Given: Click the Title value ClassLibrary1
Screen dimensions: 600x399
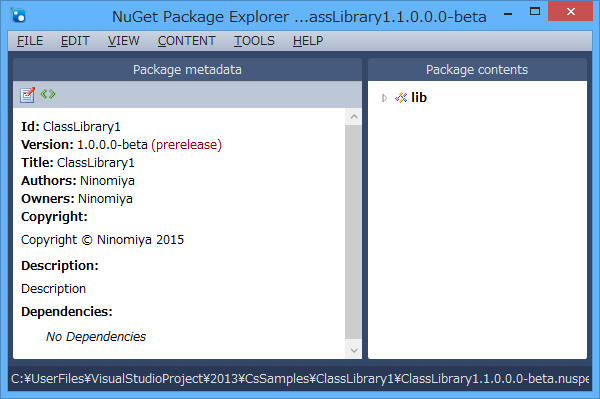Looking at the screenshot, I should click(x=96, y=163).
